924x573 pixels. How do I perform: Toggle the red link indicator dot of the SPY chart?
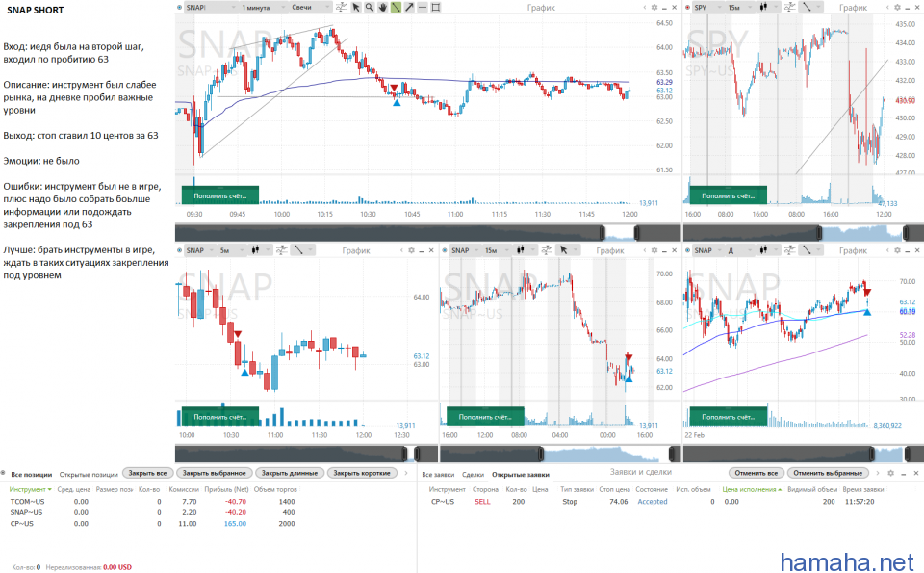click(687, 7)
